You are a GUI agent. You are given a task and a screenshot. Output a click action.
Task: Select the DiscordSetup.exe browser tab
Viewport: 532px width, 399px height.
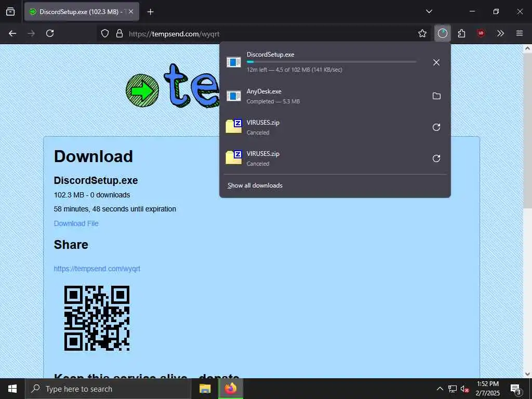pyautogui.click(x=82, y=11)
